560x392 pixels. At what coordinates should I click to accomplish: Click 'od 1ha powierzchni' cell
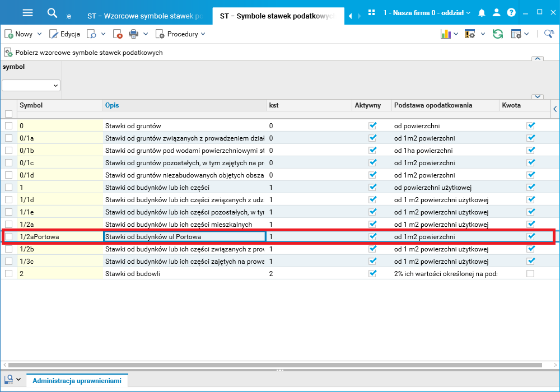tap(445, 151)
